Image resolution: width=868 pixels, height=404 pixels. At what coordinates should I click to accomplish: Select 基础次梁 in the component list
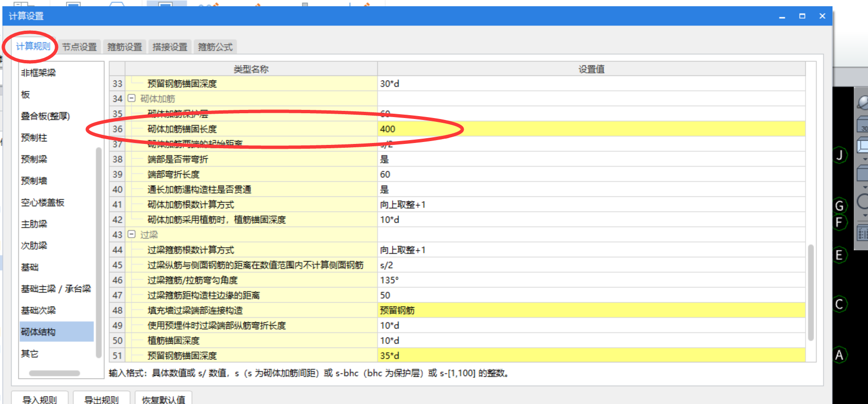pyautogui.click(x=38, y=310)
